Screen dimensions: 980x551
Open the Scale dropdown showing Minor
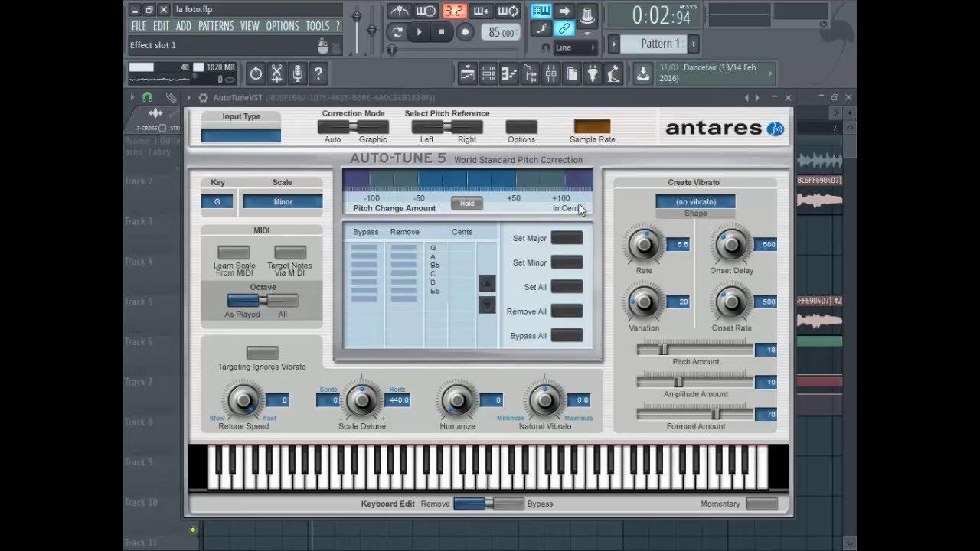(x=283, y=202)
